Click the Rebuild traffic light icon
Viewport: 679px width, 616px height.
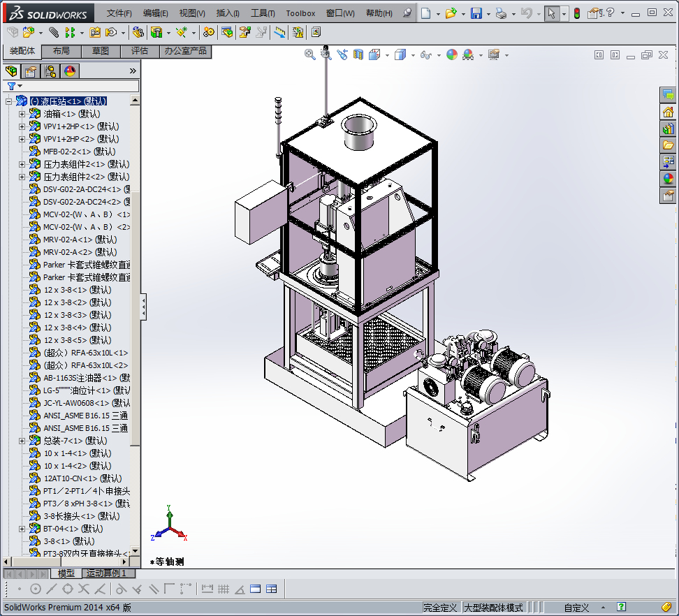[577, 13]
